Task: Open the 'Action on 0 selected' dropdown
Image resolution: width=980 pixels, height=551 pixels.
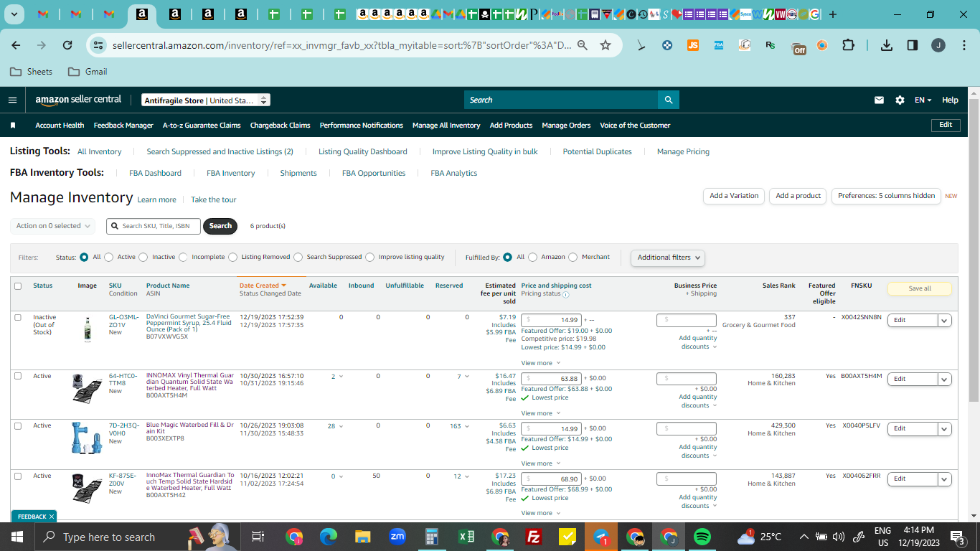Action: click(55, 226)
